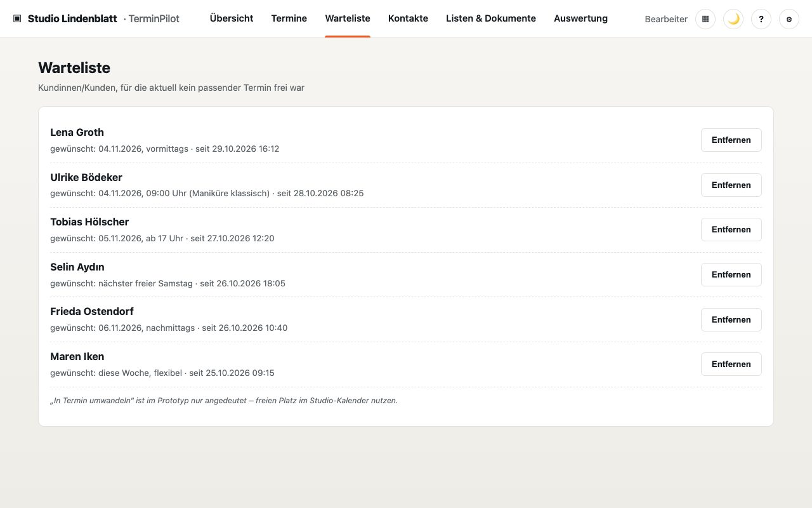Open help via question mark icon
This screenshot has width=812, height=508.
pyautogui.click(x=761, y=19)
